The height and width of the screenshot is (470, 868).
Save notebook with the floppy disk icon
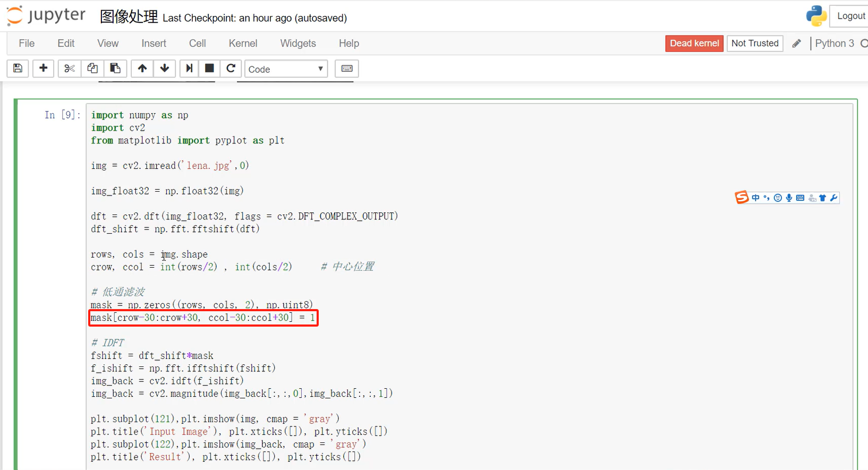(x=18, y=68)
